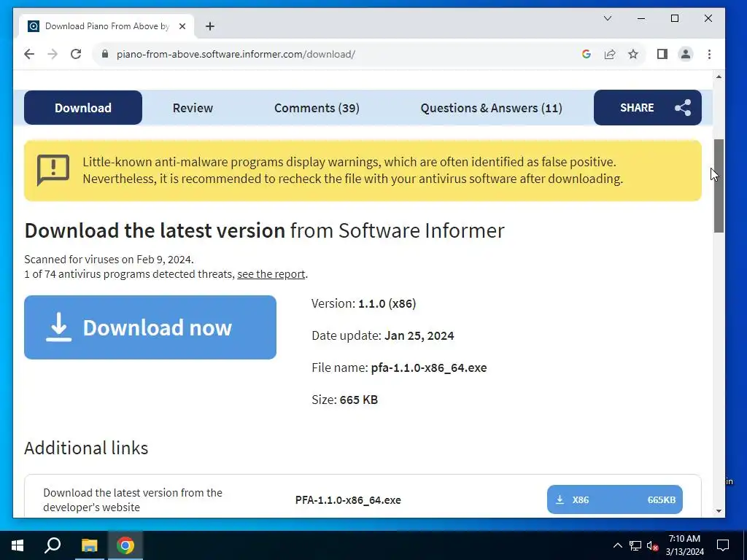The width and height of the screenshot is (747, 560).
Task: Click the Google icon in the address bar
Action: 587,54
